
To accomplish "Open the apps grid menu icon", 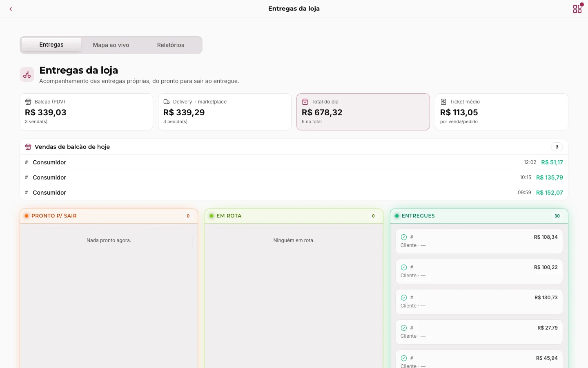I will click(577, 9).
